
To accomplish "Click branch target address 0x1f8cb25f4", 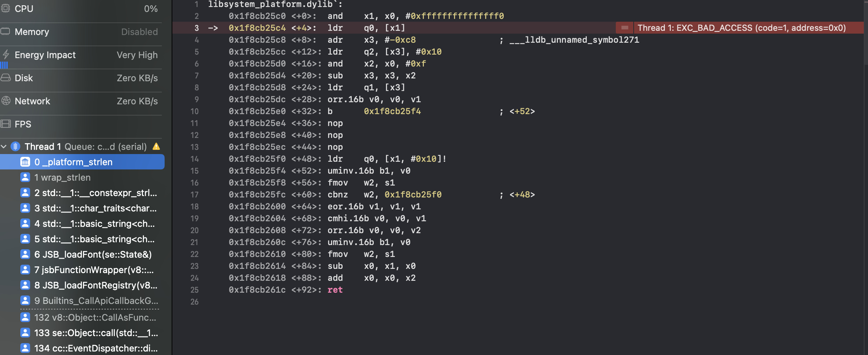I will [392, 111].
